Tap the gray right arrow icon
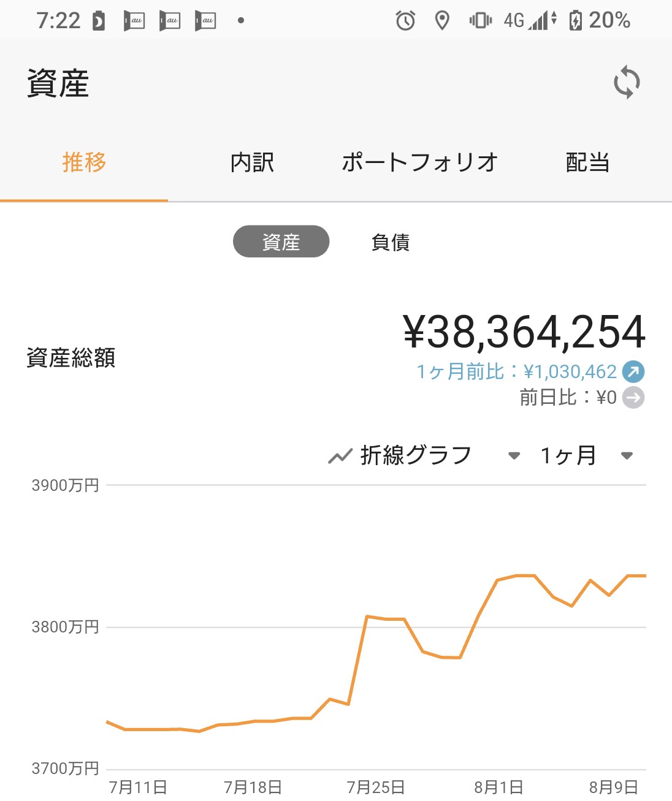The height and width of the screenshot is (801, 672). (x=633, y=398)
